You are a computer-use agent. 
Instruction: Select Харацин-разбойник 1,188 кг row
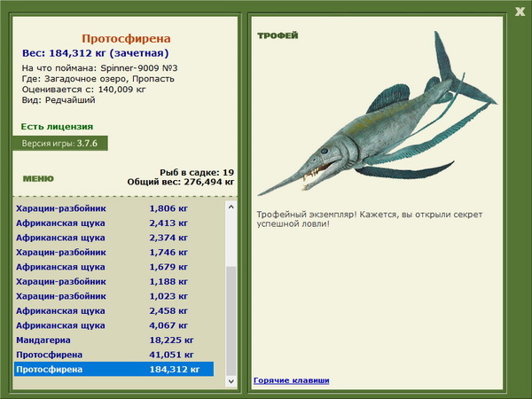(114, 282)
